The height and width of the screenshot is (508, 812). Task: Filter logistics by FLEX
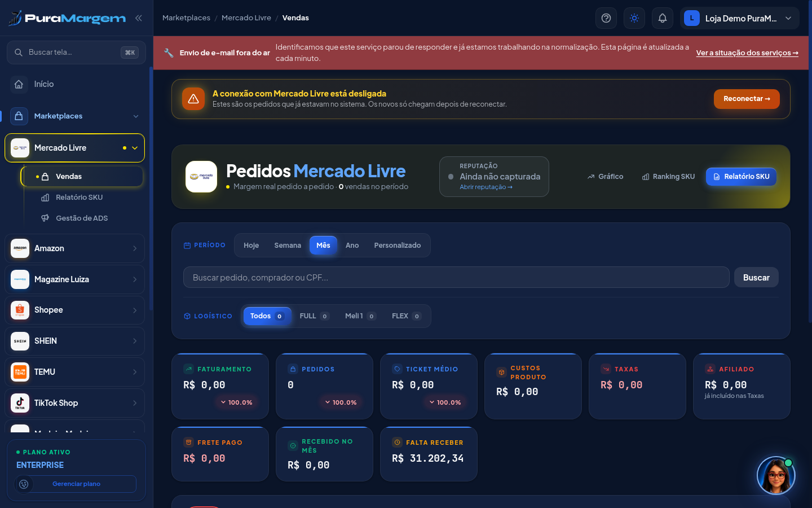coord(406,316)
